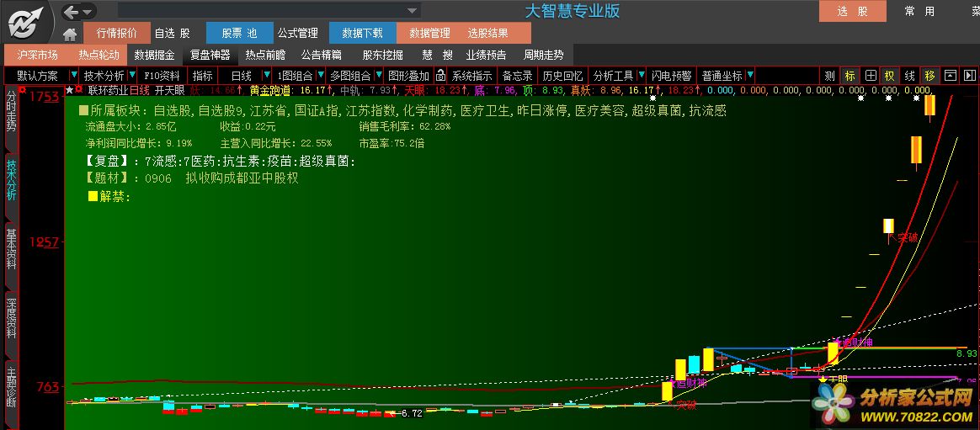Expand the stock search combo box

(x=412, y=11)
